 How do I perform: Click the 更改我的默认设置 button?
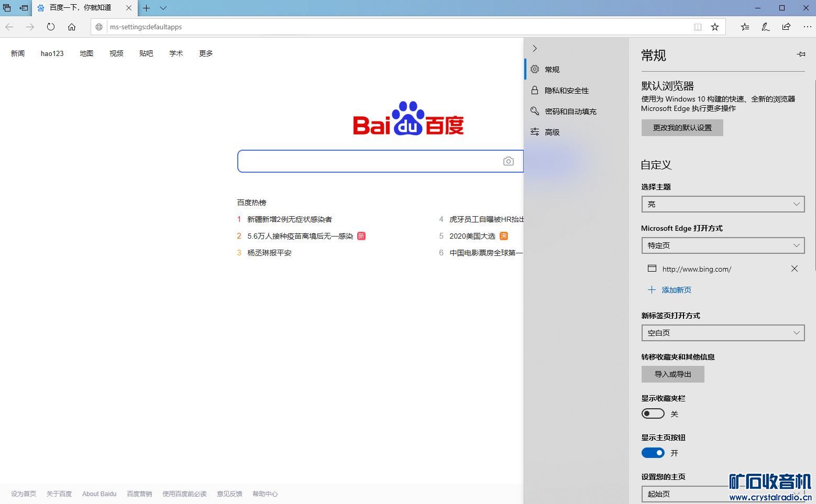pos(682,128)
